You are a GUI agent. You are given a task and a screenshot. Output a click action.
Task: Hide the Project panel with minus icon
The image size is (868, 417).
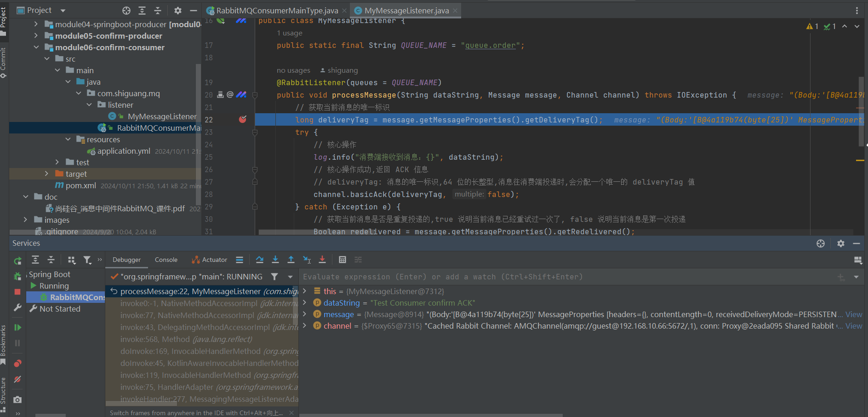(x=194, y=10)
